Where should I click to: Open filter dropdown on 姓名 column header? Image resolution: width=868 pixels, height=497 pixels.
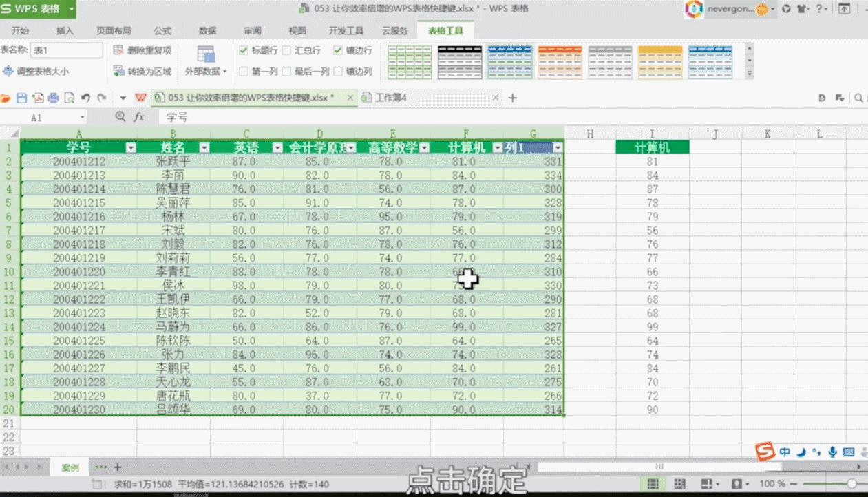[204, 147]
